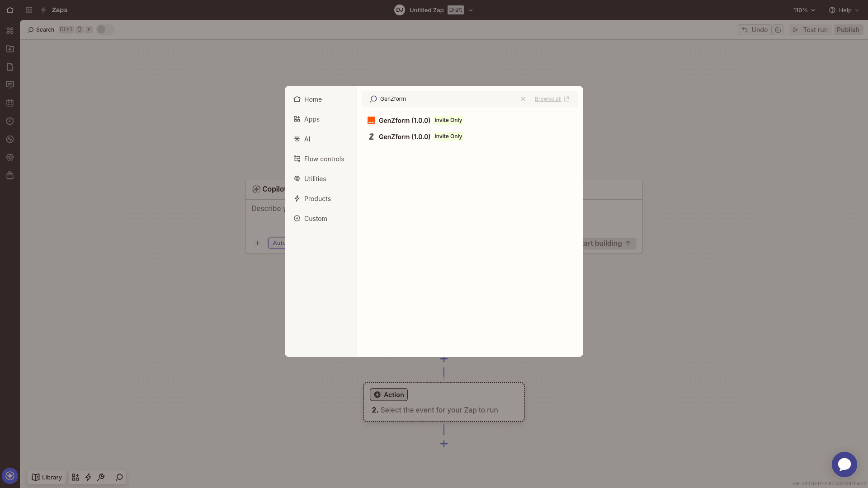The width and height of the screenshot is (868, 488).
Task: Switch to the Flow controls category
Action: click(x=324, y=159)
